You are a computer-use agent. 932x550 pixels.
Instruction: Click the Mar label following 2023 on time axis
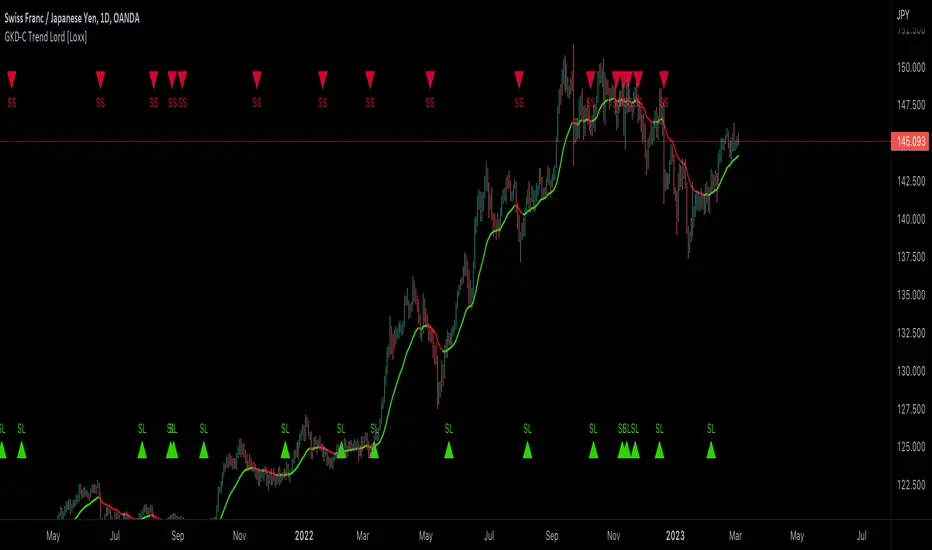pyautogui.click(x=735, y=536)
